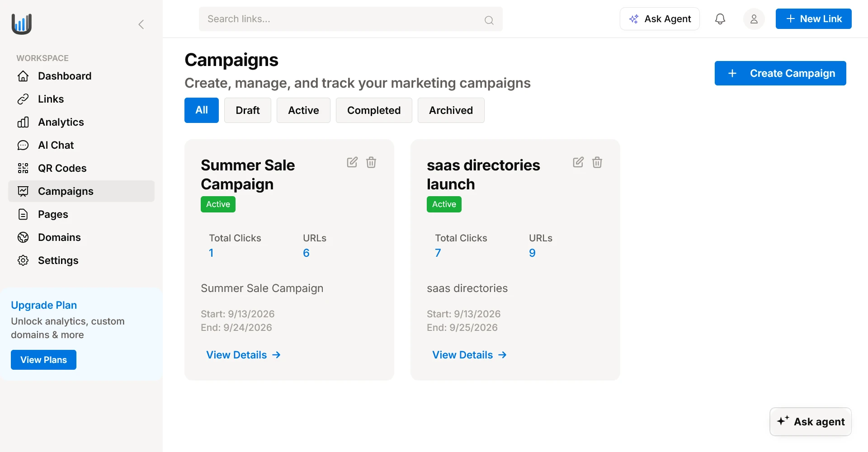Screen dimensions: 868x452
Task: Click the View Plans button
Action: [x=43, y=360]
